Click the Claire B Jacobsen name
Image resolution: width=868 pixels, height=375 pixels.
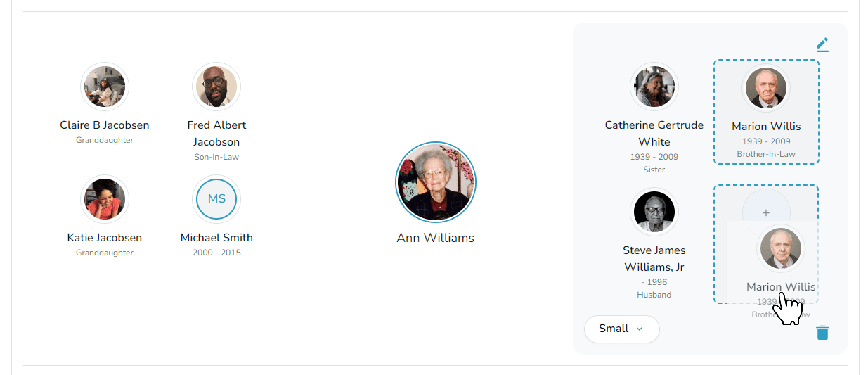[105, 125]
